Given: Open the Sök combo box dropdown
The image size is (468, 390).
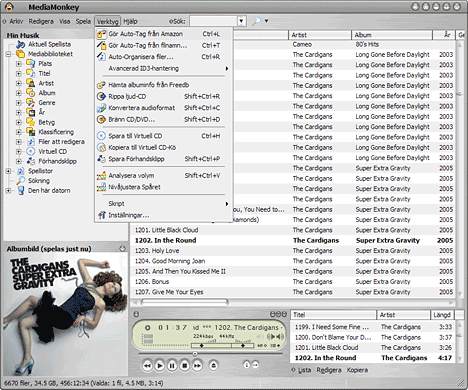Looking at the screenshot, I should point(241,21).
